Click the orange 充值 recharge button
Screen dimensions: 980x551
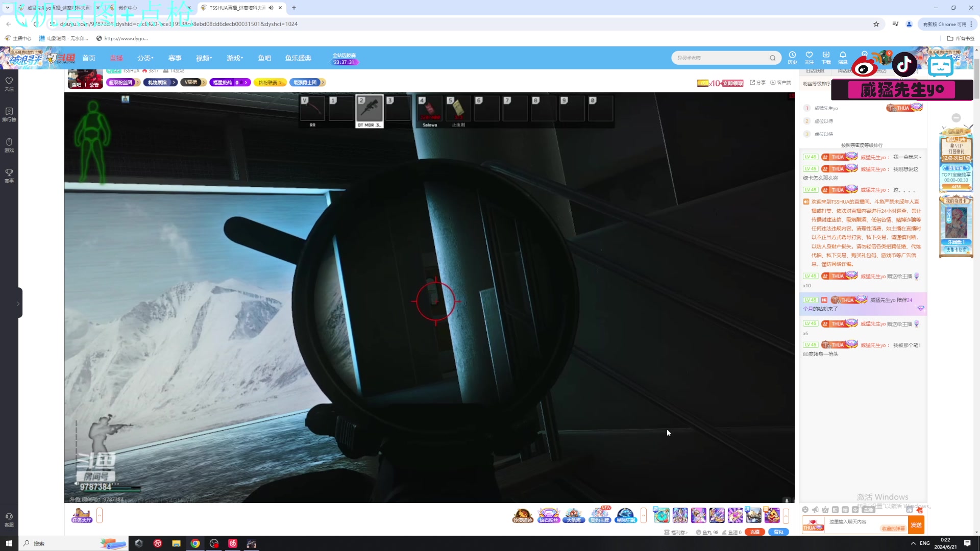coord(755,532)
